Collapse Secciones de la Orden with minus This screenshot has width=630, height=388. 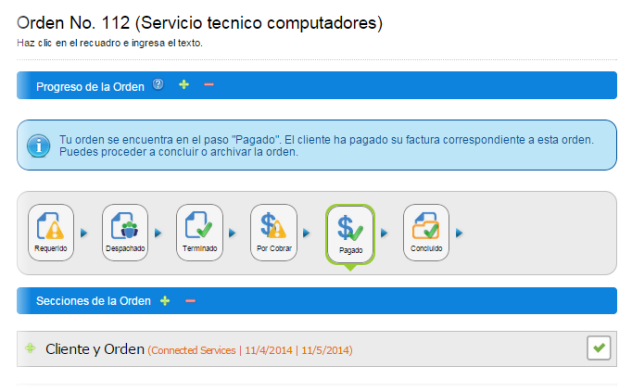(190, 300)
